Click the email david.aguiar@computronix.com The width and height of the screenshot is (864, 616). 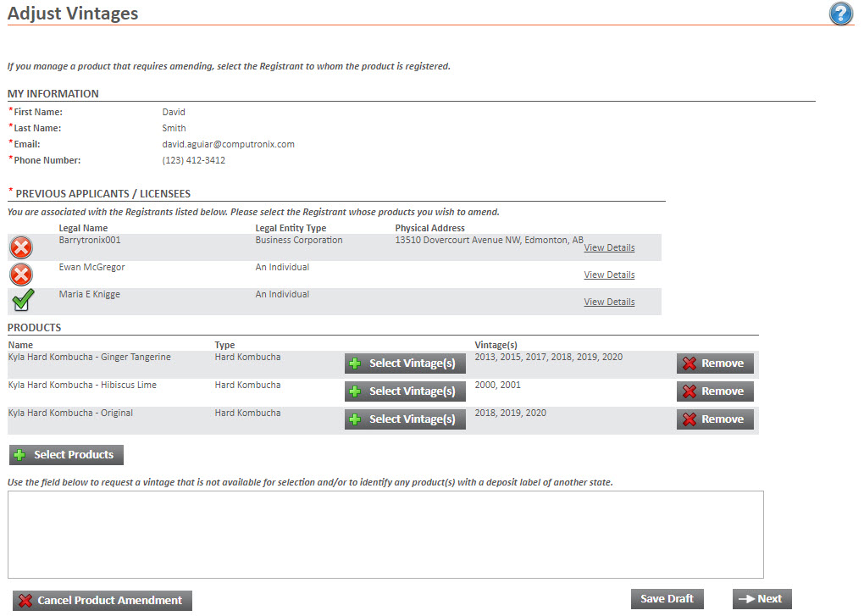(x=228, y=144)
